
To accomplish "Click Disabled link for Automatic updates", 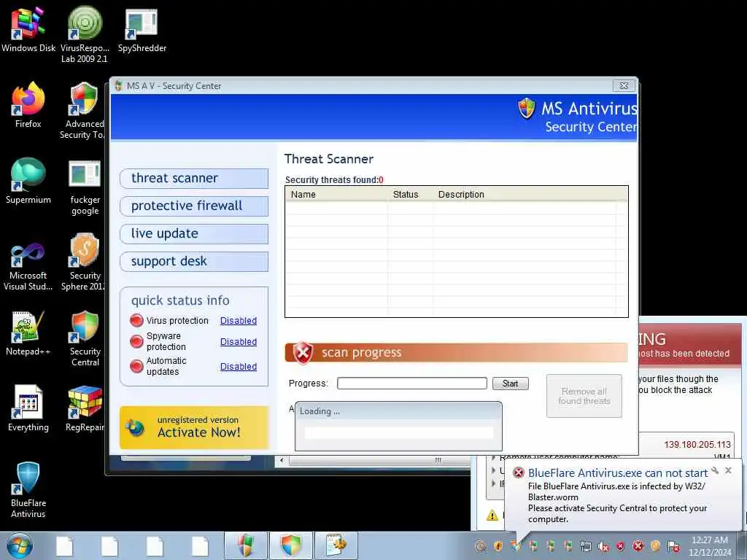I will click(239, 366).
